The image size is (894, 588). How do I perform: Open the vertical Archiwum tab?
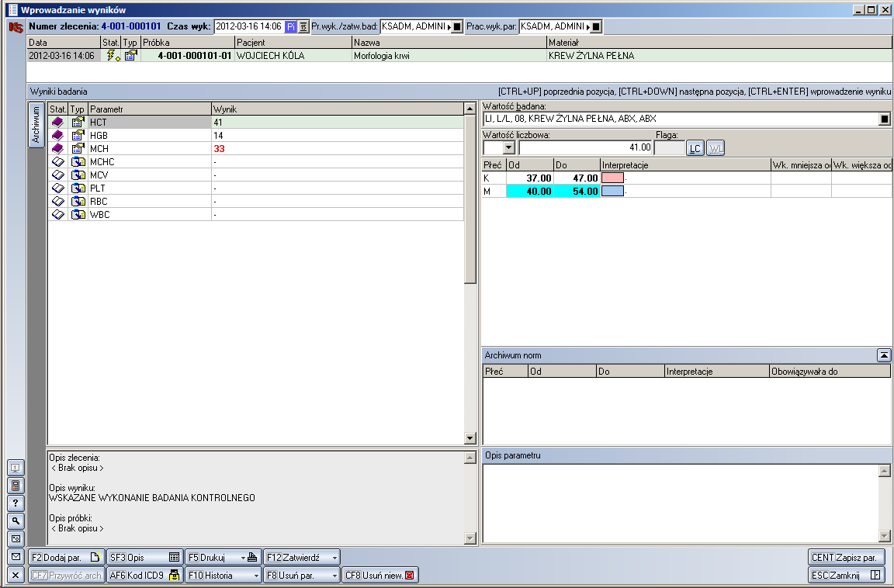(x=36, y=126)
